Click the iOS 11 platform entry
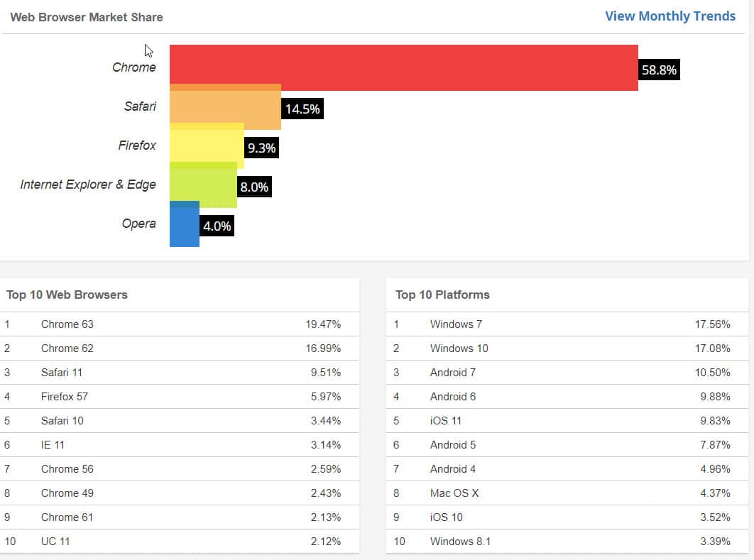This screenshot has width=754, height=560. (447, 421)
